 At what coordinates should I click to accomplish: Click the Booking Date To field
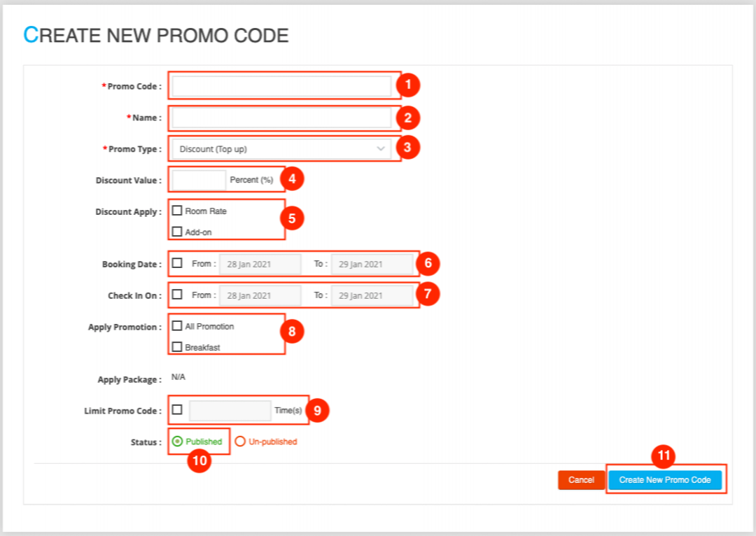(372, 264)
